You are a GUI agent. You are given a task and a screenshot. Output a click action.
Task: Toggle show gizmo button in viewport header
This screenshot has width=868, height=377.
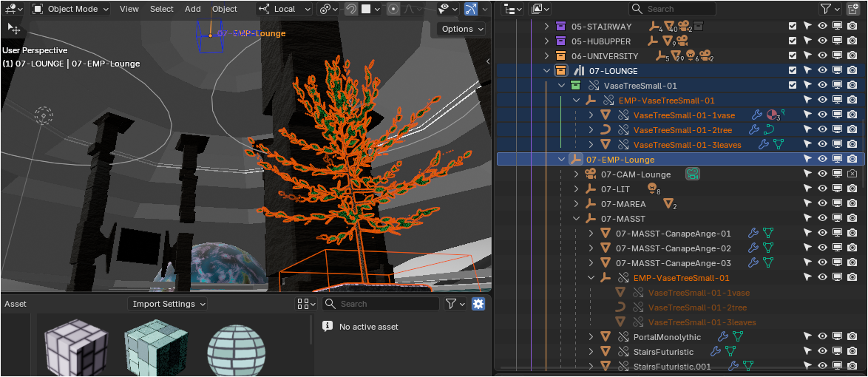[470, 9]
